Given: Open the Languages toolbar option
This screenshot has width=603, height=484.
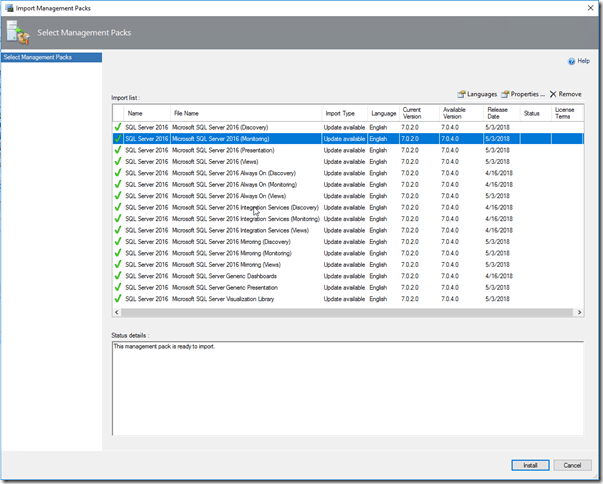Looking at the screenshot, I should (x=475, y=94).
